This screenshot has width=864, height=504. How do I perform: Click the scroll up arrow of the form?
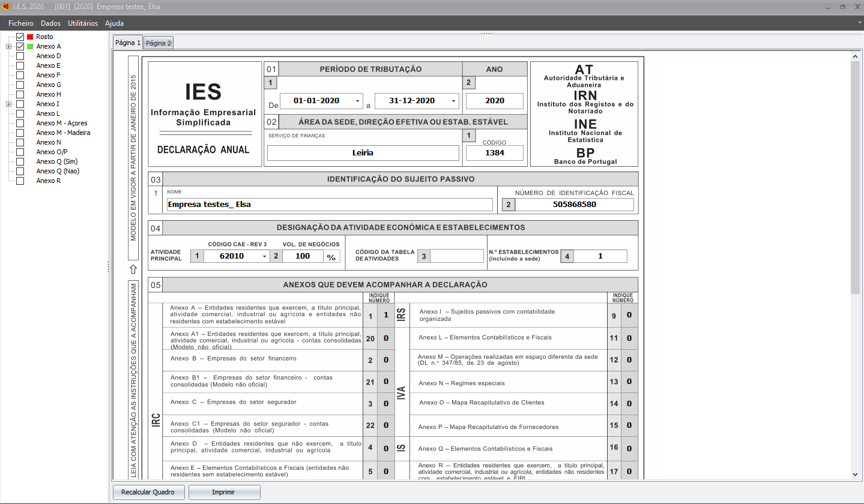[855, 56]
